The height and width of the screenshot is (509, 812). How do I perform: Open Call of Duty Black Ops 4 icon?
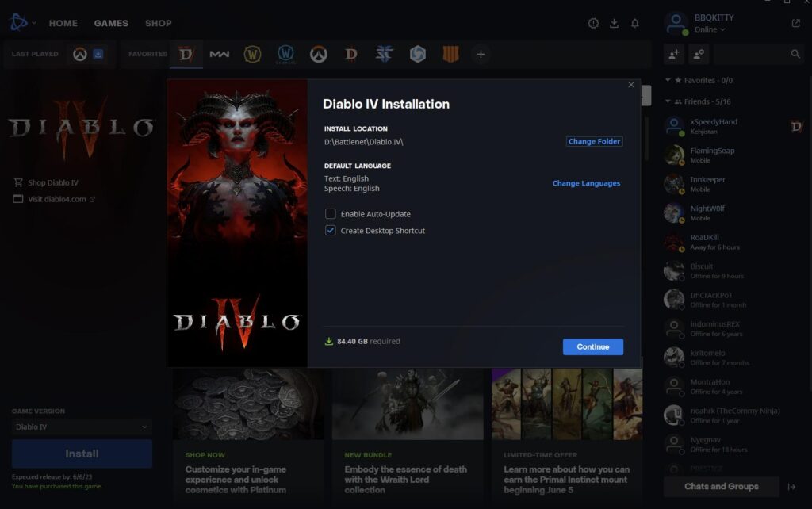coord(450,54)
